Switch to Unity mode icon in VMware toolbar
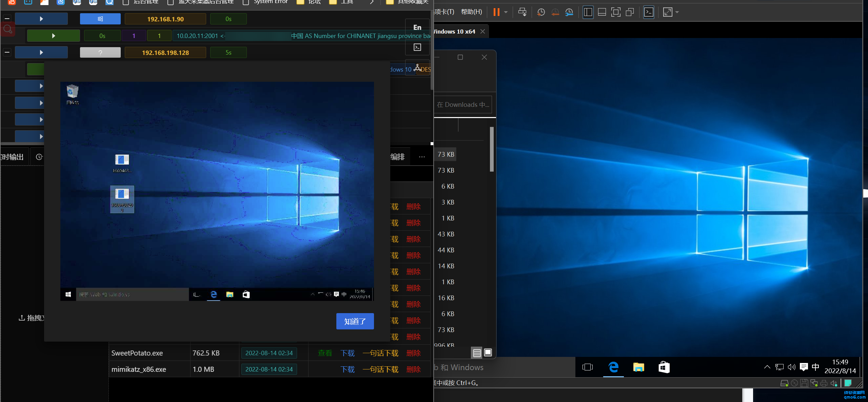The image size is (868, 402). tap(630, 12)
